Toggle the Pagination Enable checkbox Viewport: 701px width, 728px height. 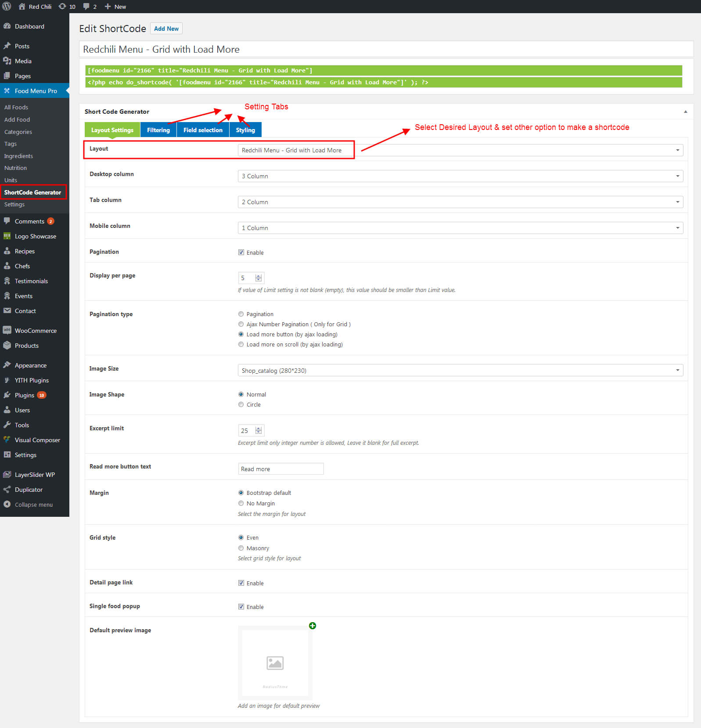[241, 252]
